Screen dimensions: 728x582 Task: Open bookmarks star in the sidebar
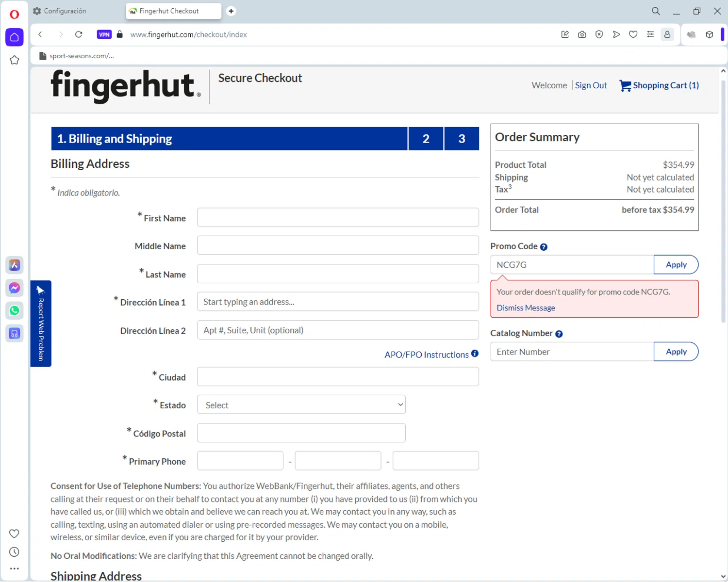(x=15, y=60)
